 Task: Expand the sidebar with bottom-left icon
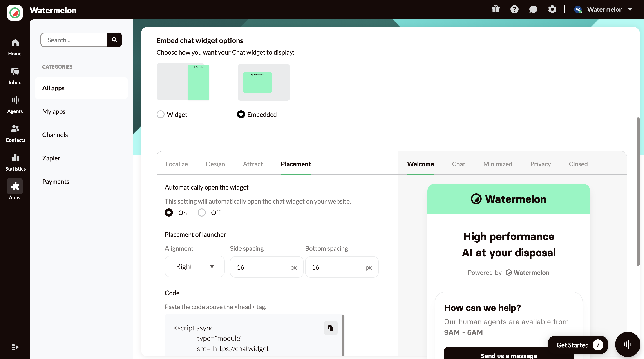(x=15, y=347)
